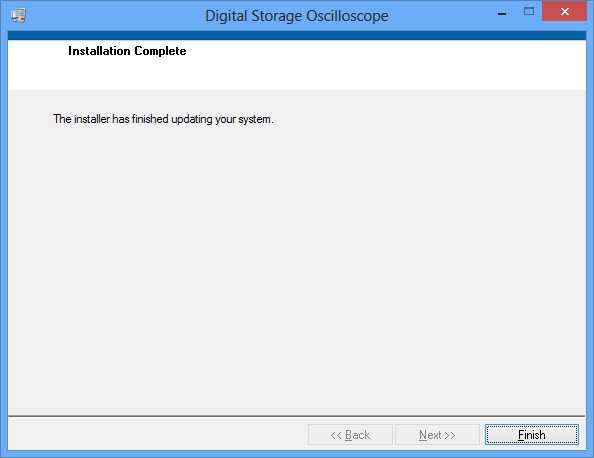Screen dimensions: 594x458
Task: Click the empty gray body area
Action: [x=297, y=265]
